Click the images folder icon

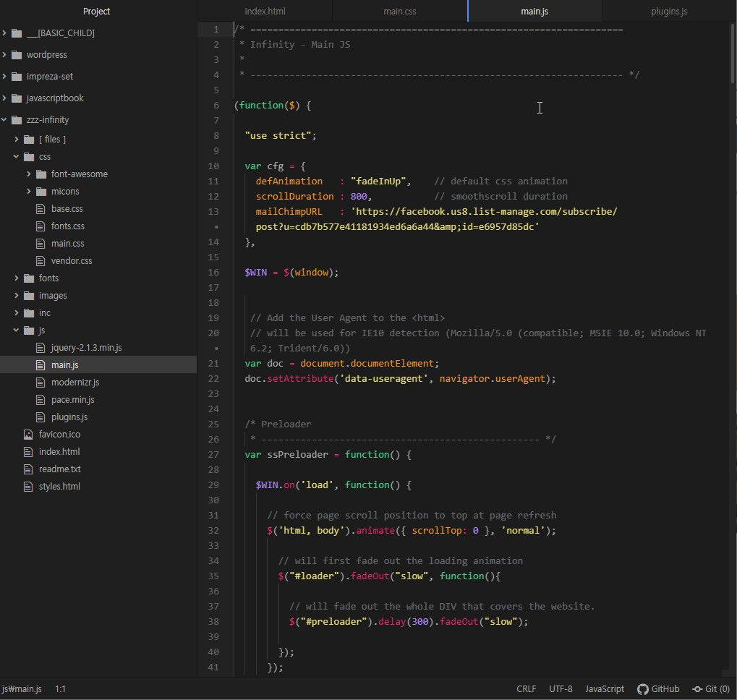pyautogui.click(x=29, y=296)
